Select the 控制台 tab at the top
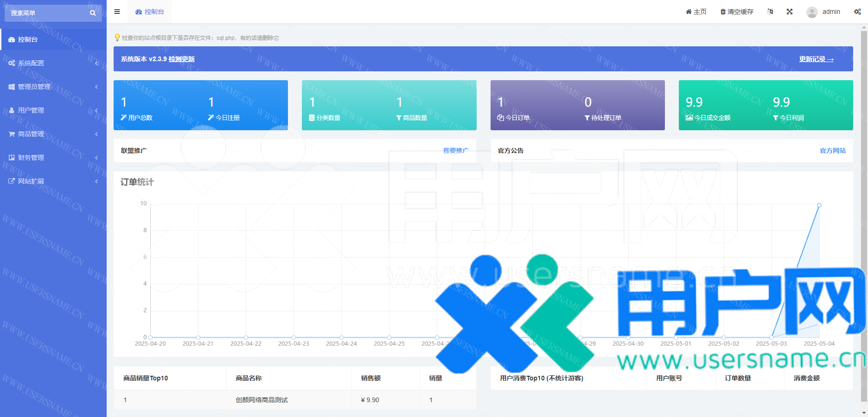The image size is (868, 417). pyautogui.click(x=150, y=12)
